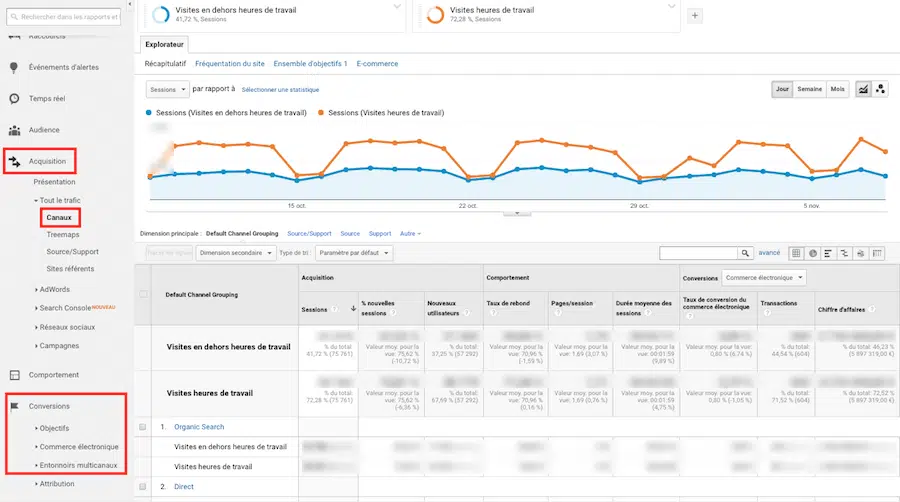Image resolution: width=900 pixels, height=502 pixels.
Task: Open the Sessions metric dropdown
Action: pos(167,89)
